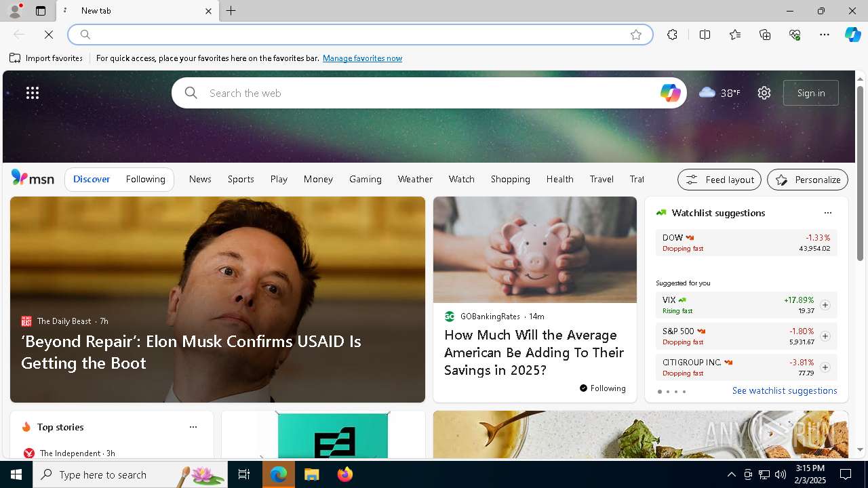Open the DOW stock row
The width and height of the screenshot is (868, 488).
pyautogui.click(x=746, y=243)
